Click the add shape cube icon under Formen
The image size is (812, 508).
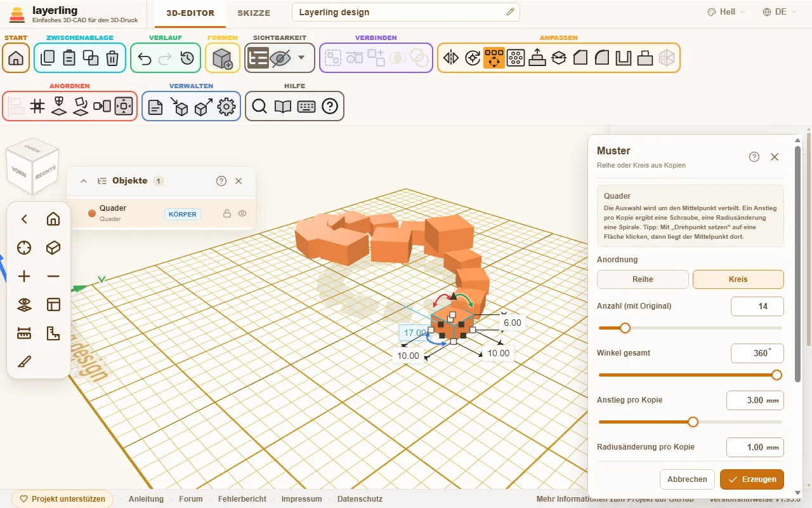[x=223, y=58]
